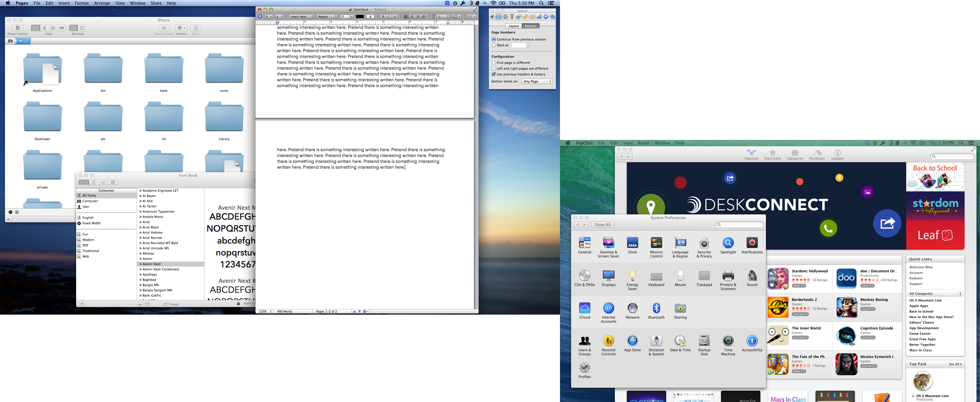980x402 pixels.
Task: Select the 'Start at' radio button
Action: coord(494,45)
